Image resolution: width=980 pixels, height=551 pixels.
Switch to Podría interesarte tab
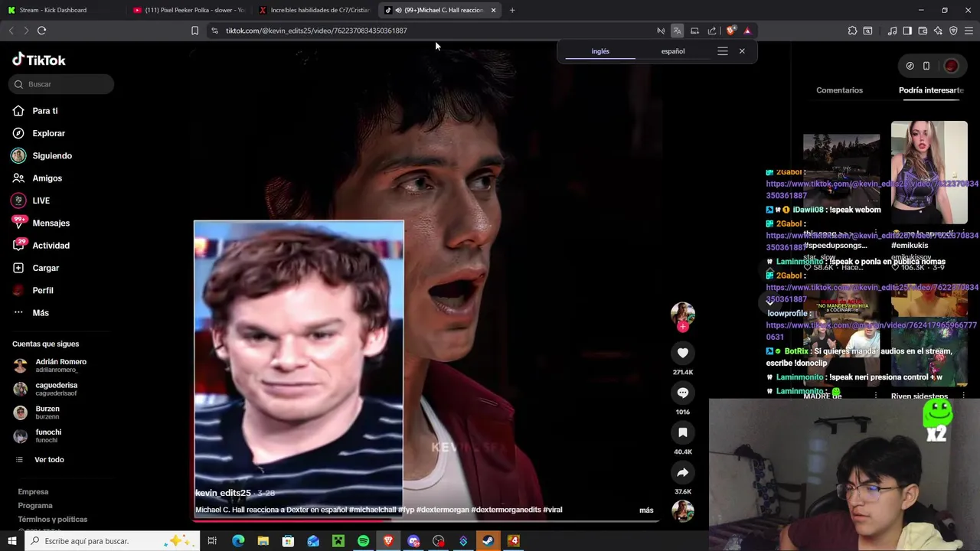coord(931,90)
